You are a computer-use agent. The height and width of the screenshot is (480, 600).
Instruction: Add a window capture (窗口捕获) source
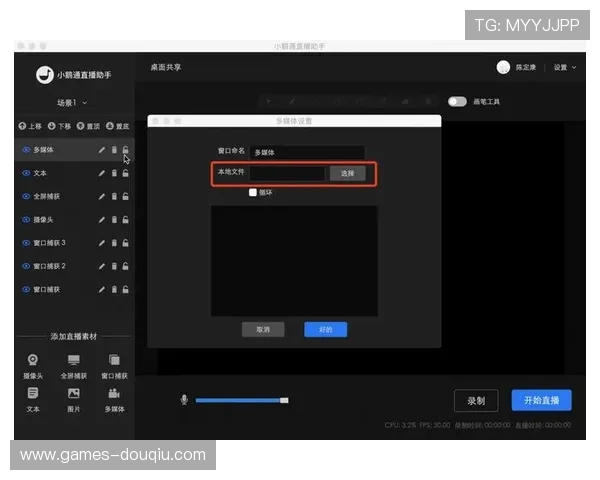(114, 364)
